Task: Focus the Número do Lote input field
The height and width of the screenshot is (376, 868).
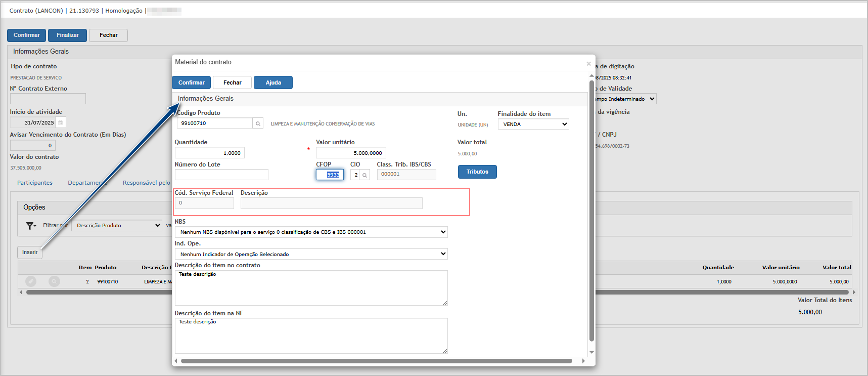Action: click(221, 175)
